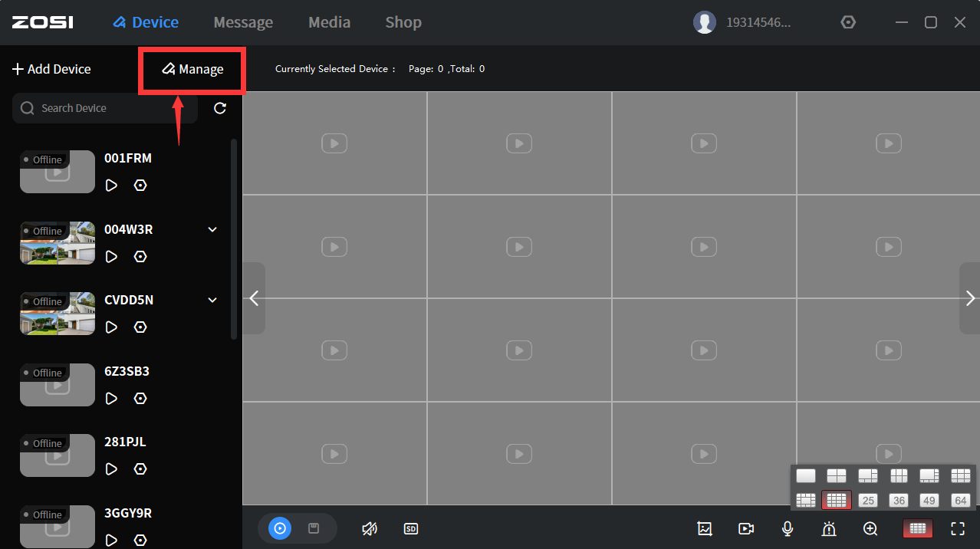Open the Message tab

[243, 22]
